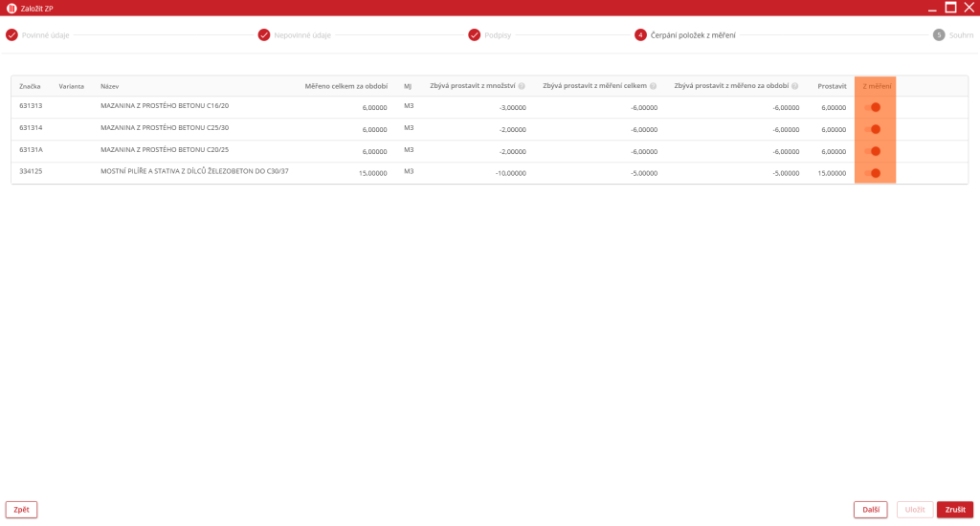Image resolution: width=980 pixels, height=526 pixels.
Task: Click the Podpisy checkmark step icon
Action: coord(474,35)
